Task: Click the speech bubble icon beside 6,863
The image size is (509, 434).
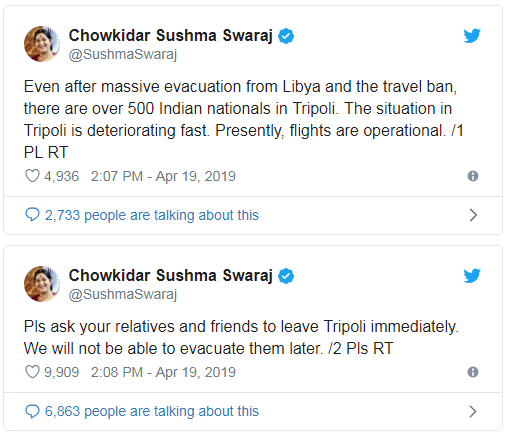Action: [x=32, y=411]
